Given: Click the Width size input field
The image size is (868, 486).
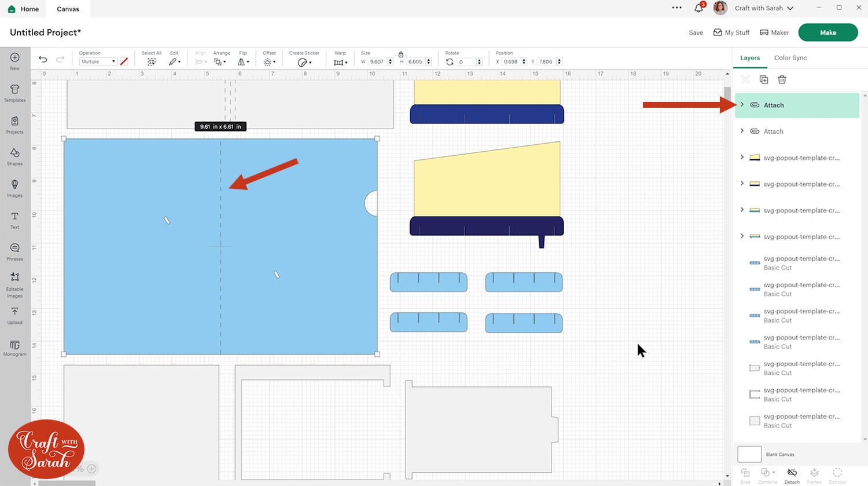Looking at the screenshot, I should click(x=377, y=61).
